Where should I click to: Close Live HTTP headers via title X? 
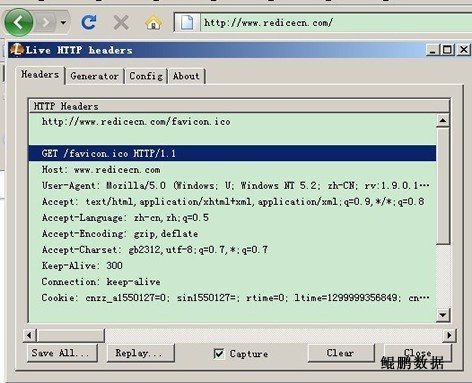(464, 50)
